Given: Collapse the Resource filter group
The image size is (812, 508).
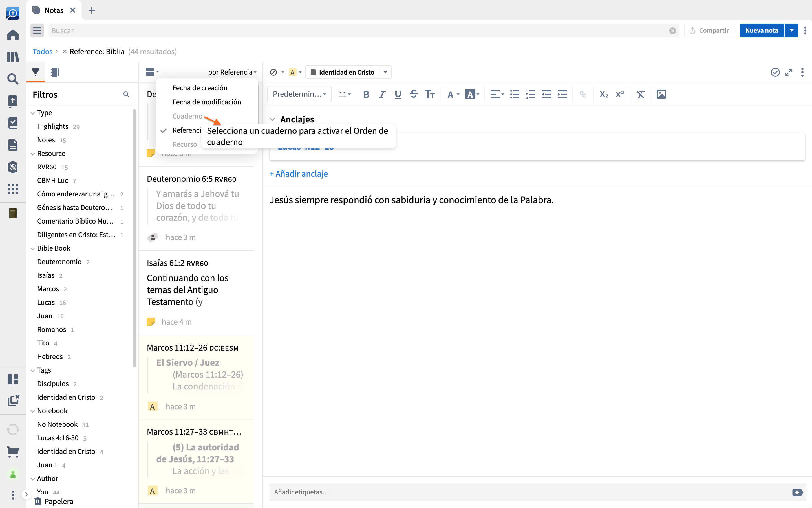Looking at the screenshot, I should 32,154.
